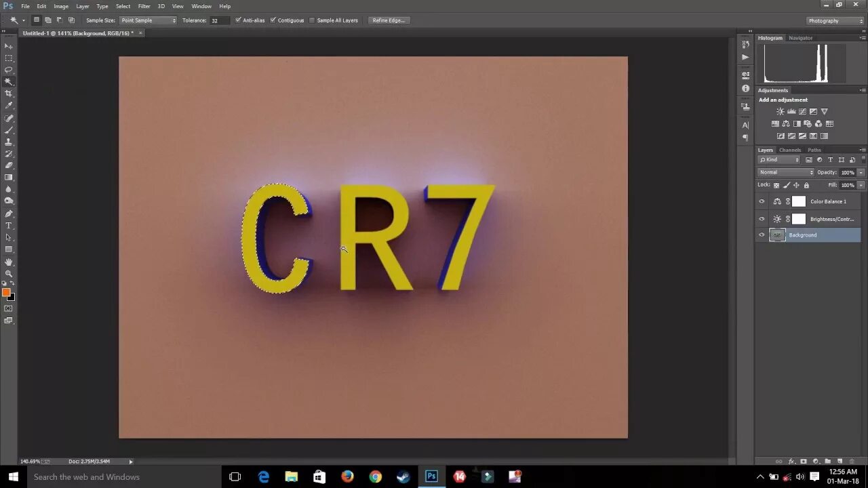868x488 pixels.
Task: Open the layer filter Kind dropdown
Action: pos(779,160)
